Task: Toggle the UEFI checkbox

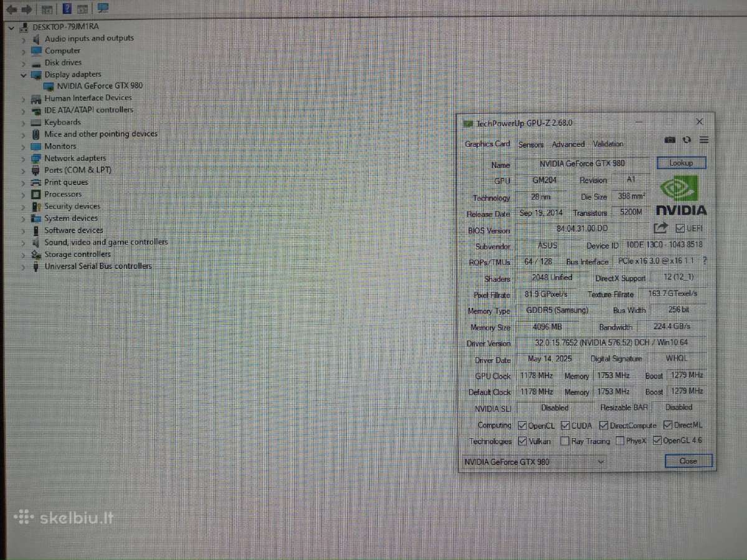Action: [680, 228]
